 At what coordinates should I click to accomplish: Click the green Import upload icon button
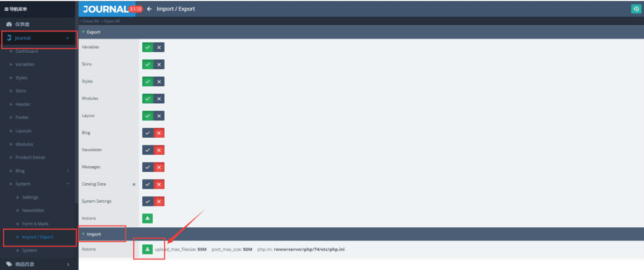148,249
